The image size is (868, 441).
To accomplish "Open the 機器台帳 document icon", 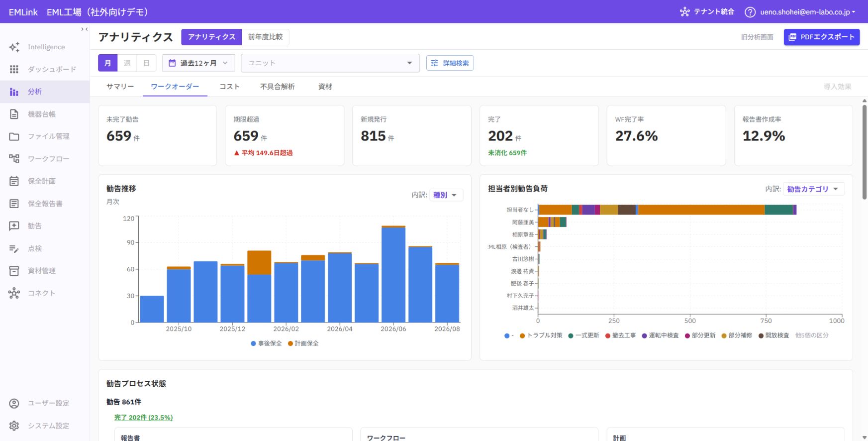I will (x=14, y=114).
